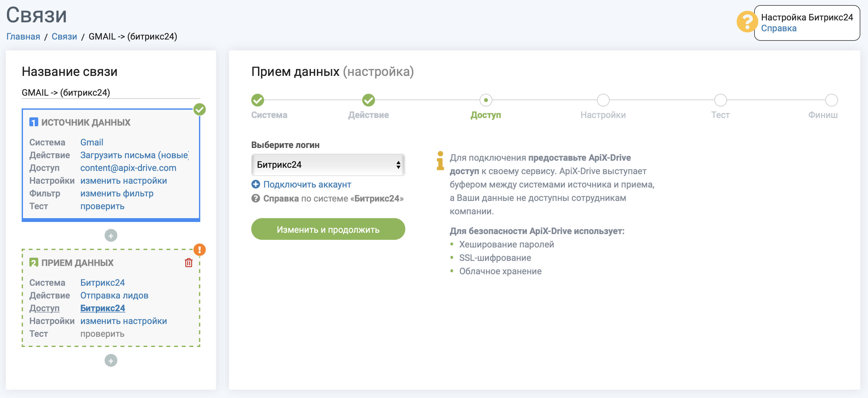
Task: Click the green number 2 receiver icon
Action: 34,262
